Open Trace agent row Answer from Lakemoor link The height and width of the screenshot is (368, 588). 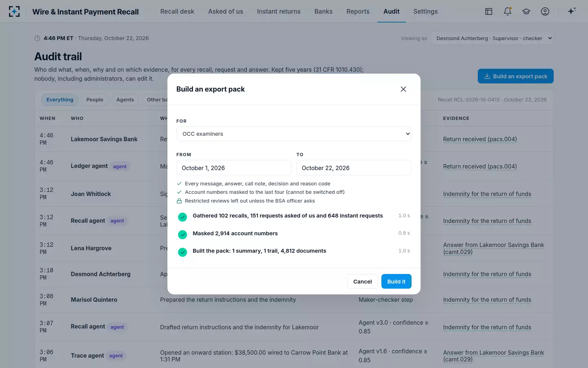(493, 356)
